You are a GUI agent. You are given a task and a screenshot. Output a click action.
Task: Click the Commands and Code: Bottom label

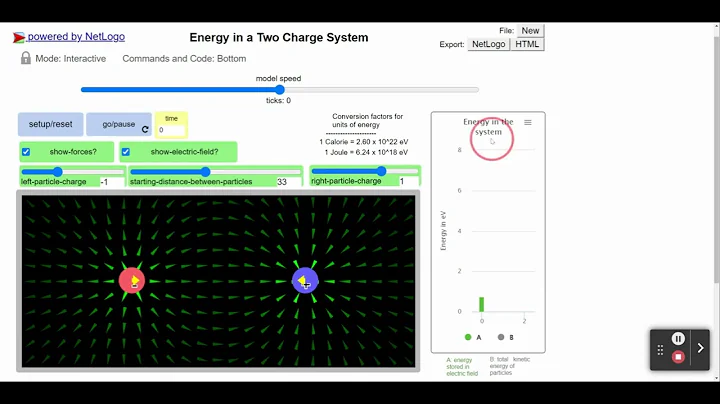click(184, 59)
